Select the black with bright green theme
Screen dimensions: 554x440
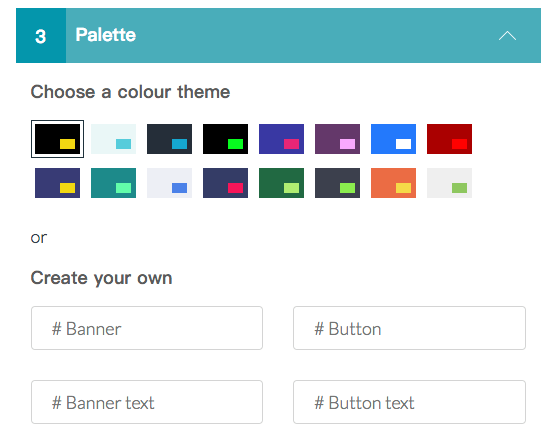click(x=225, y=139)
